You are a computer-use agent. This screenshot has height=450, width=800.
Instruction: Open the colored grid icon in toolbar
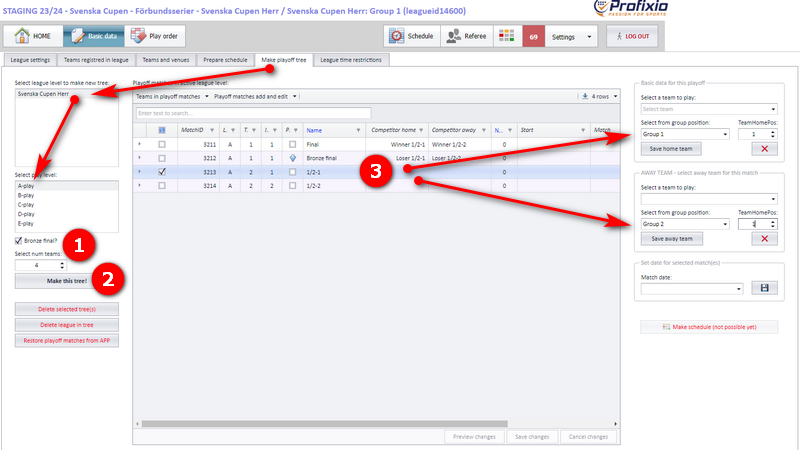point(507,36)
